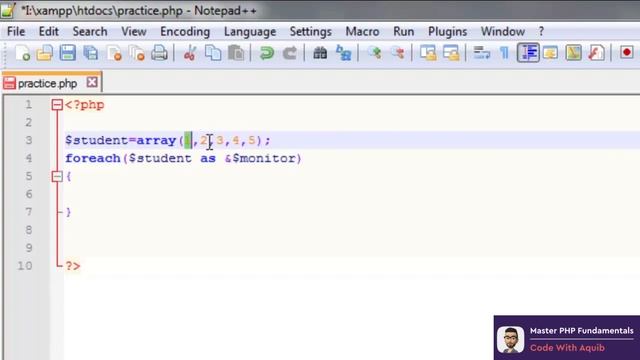This screenshot has height=360, width=640.
Task: Open a file using folder icon
Action: tap(44, 53)
